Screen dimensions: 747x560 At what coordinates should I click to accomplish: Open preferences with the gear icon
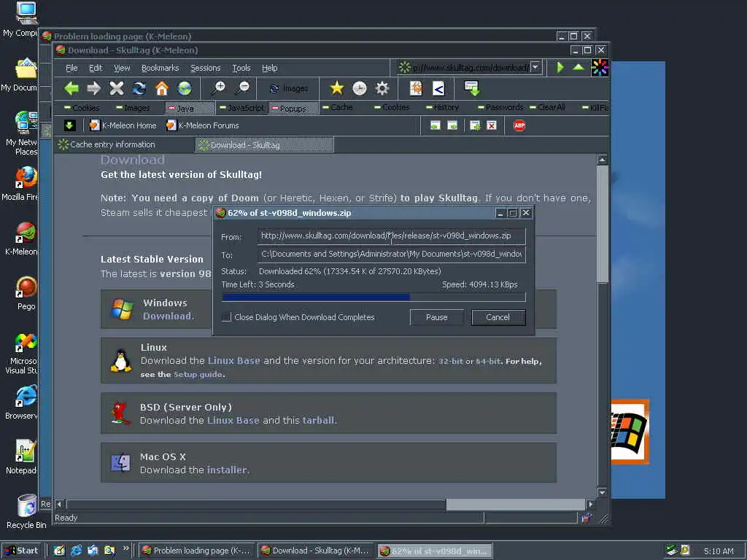(382, 88)
